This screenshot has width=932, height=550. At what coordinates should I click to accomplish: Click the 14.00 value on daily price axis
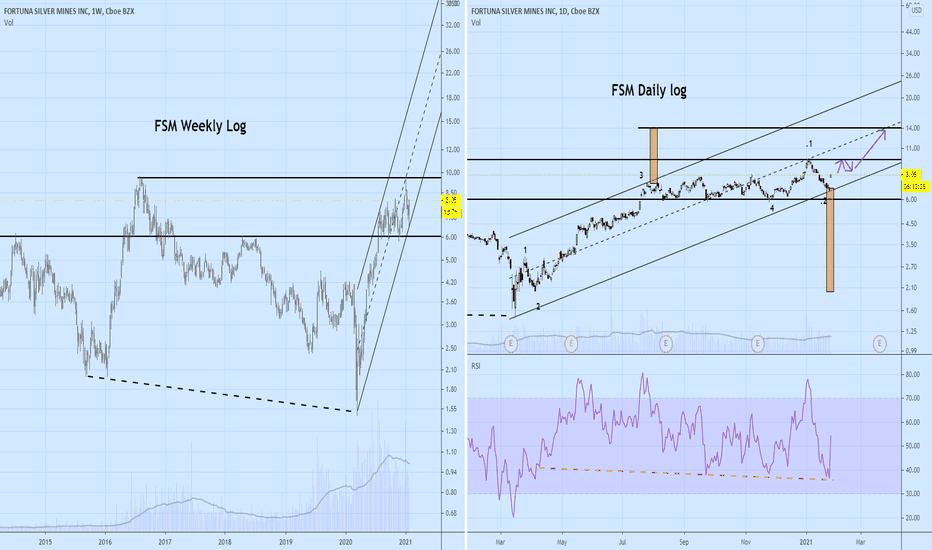click(x=912, y=128)
